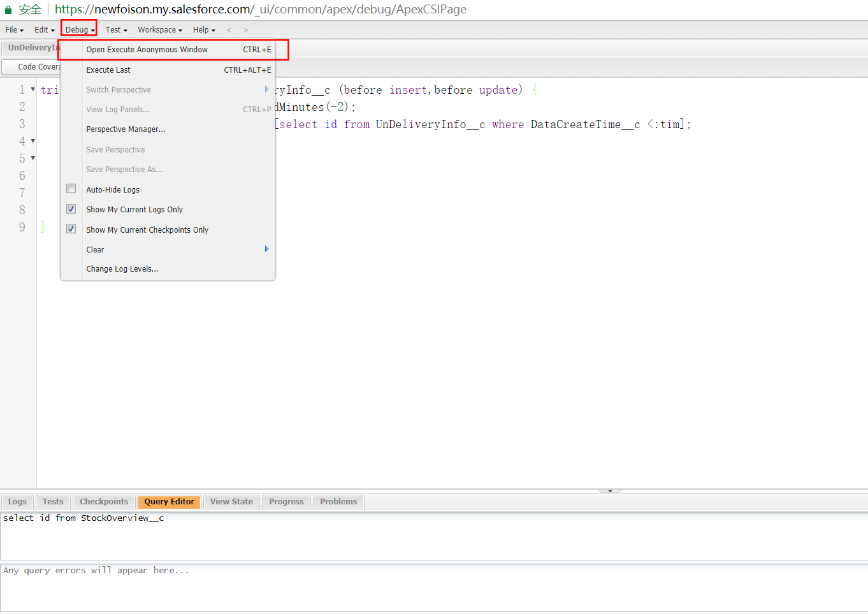Open the Problems tab

tap(338, 502)
